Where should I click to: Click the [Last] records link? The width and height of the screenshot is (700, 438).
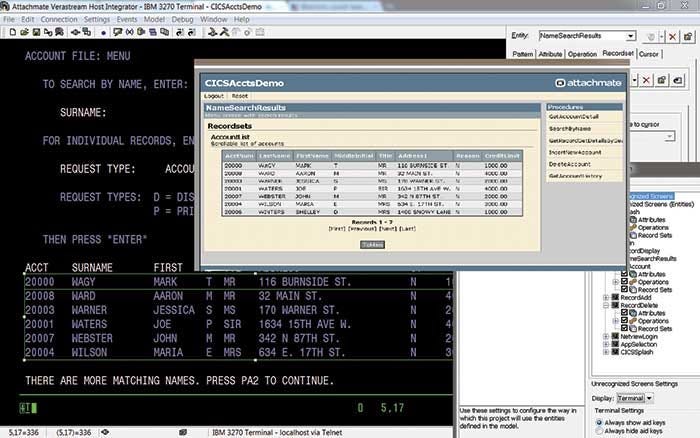point(407,229)
